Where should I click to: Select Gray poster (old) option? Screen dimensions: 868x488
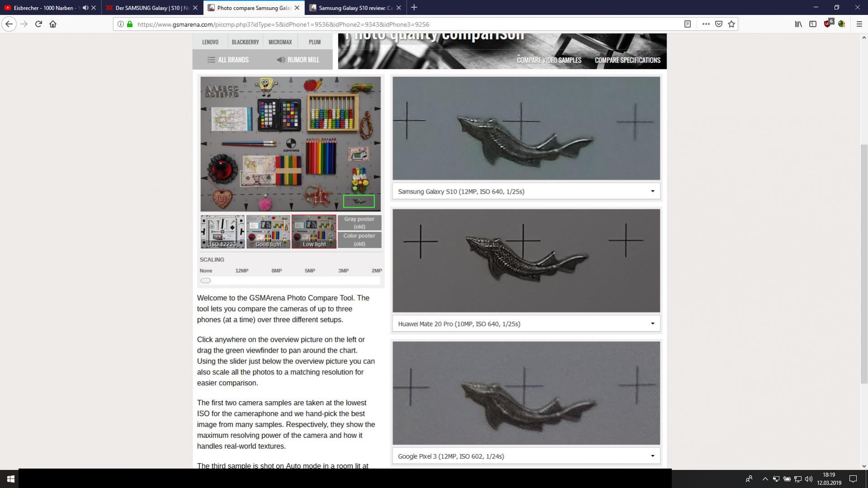(x=359, y=223)
